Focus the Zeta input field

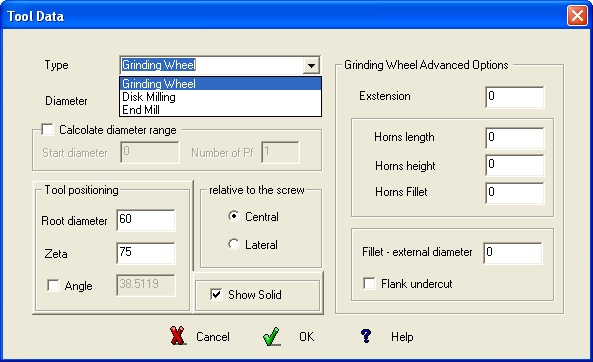click(x=146, y=253)
